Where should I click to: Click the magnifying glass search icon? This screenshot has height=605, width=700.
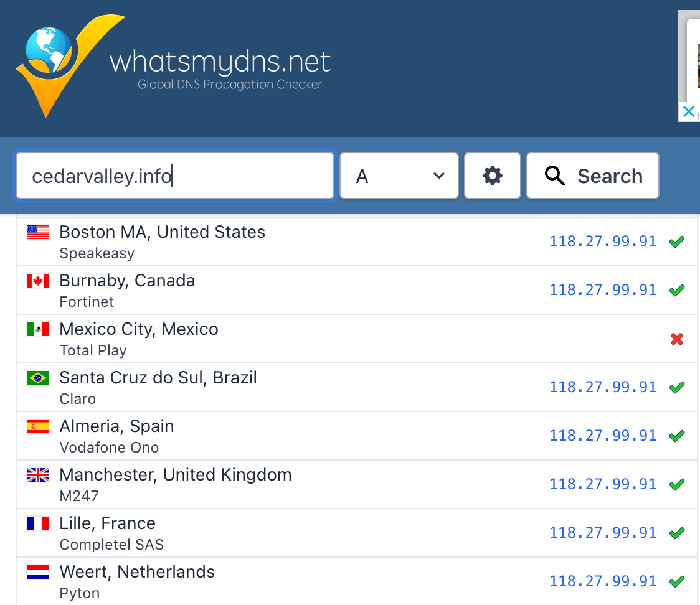pos(554,176)
